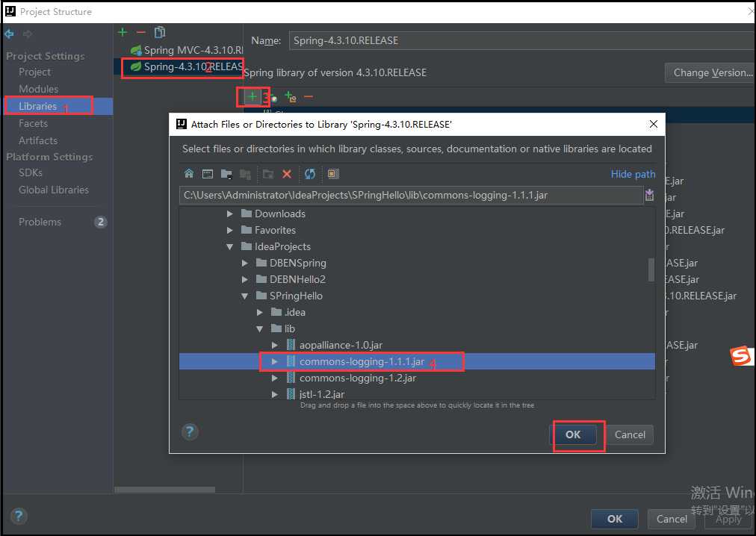The width and height of the screenshot is (756, 536).
Task: Click the New Folder icon in dialog toolbar
Action: 268,173
